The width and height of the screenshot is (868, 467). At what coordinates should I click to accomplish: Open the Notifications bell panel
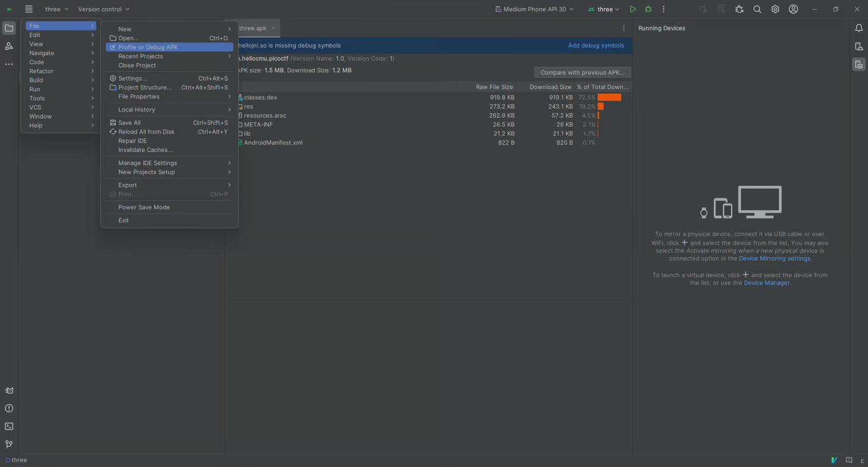point(858,28)
